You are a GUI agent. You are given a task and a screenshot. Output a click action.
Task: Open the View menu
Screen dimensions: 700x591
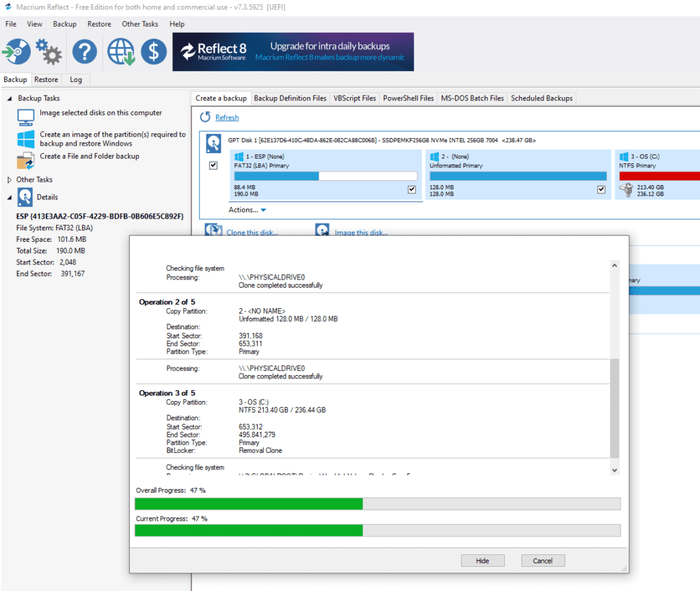(x=34, y=24)
